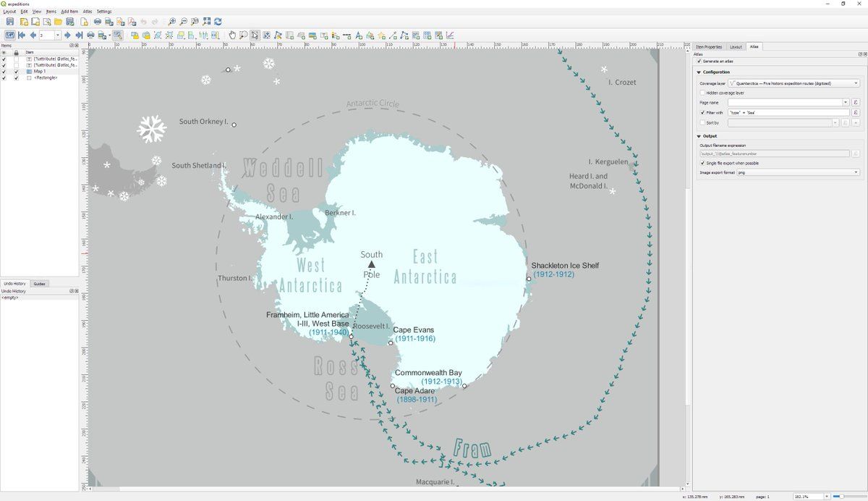Image resolution: width=868 pixels, height=501 pixels.
Task: Click the next atlas feature arrow
Action: coord(67,35)
